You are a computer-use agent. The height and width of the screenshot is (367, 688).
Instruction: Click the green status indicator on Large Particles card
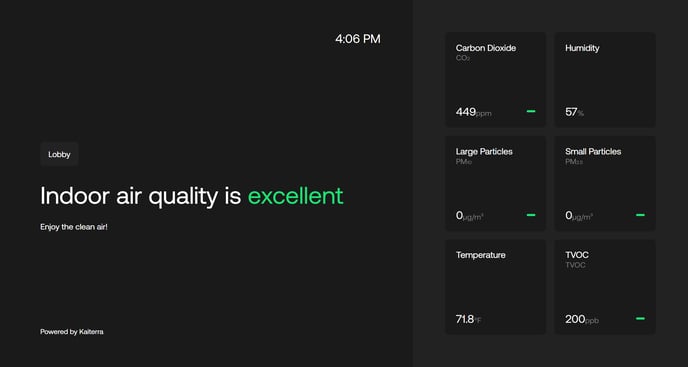pyautogui.click(x=531, y=215)
